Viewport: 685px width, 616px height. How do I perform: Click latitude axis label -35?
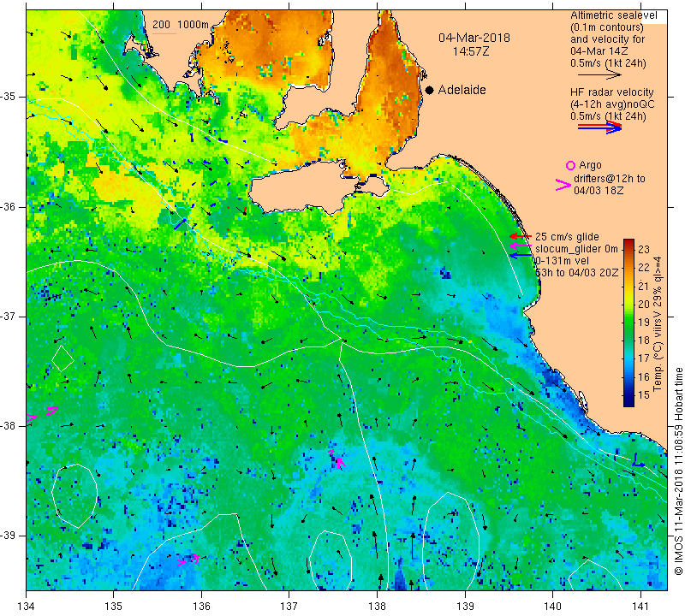[9, 97]
